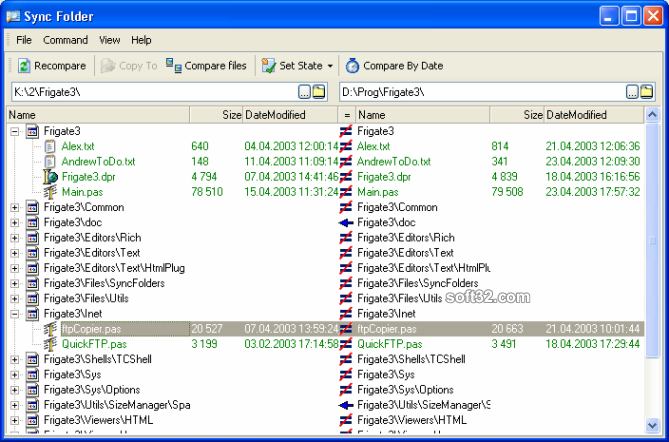Open the Help menu
This screenshot has width=669, height=442.
pos(141,40)
